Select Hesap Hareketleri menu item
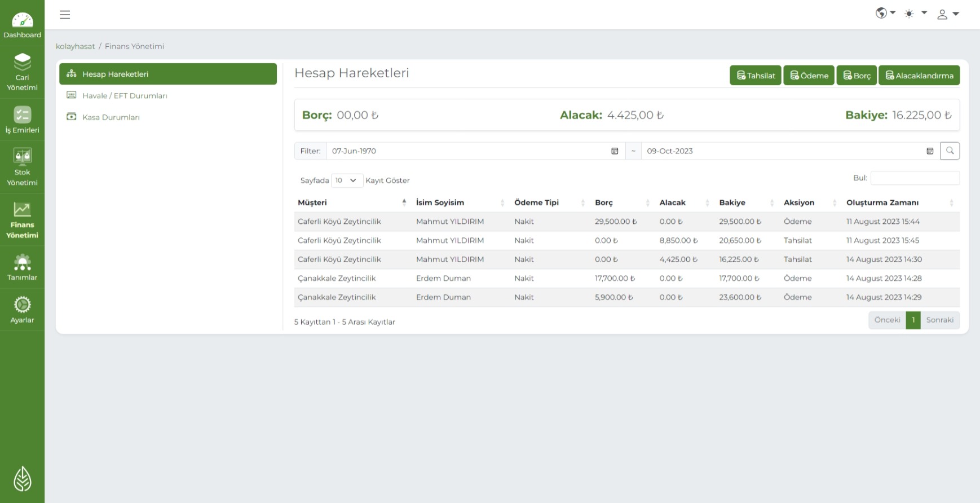Image resolution: width=980 pixels, height=503 pixels. tap(168, 74)
